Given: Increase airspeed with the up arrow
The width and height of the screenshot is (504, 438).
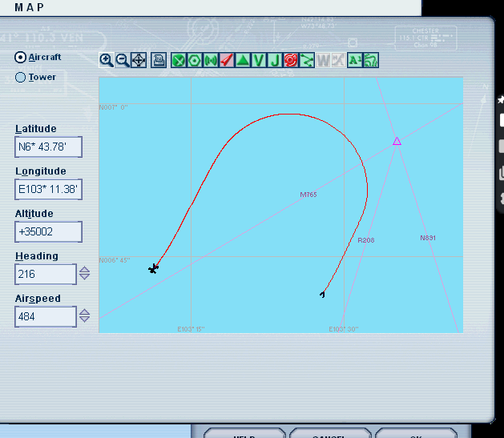Looking at the screenshot, I should pos(85,311).
